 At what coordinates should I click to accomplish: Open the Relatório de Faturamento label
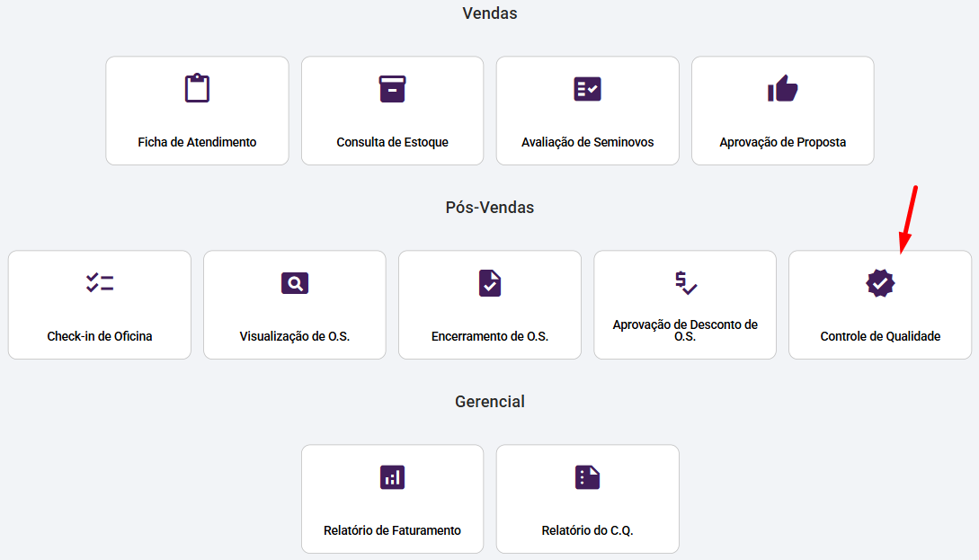point(392,530)
